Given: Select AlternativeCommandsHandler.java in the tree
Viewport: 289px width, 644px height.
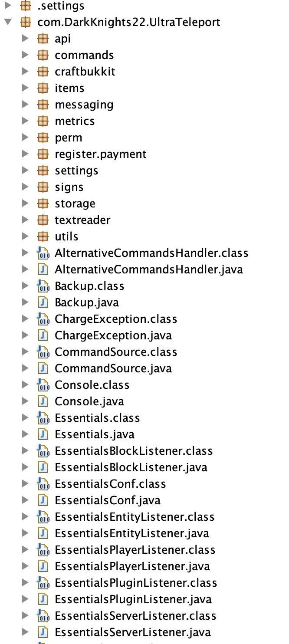Looking at the screenshot, I should click(148, 269).
